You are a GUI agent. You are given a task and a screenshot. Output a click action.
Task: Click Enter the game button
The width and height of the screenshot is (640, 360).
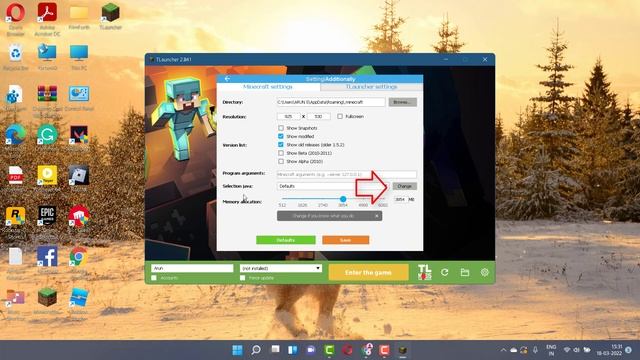[x=368, y=272]
